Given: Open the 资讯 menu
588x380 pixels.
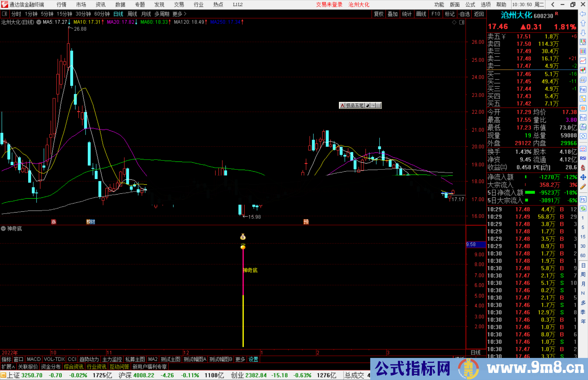Looking at the screenshot, I should [101, 5].
